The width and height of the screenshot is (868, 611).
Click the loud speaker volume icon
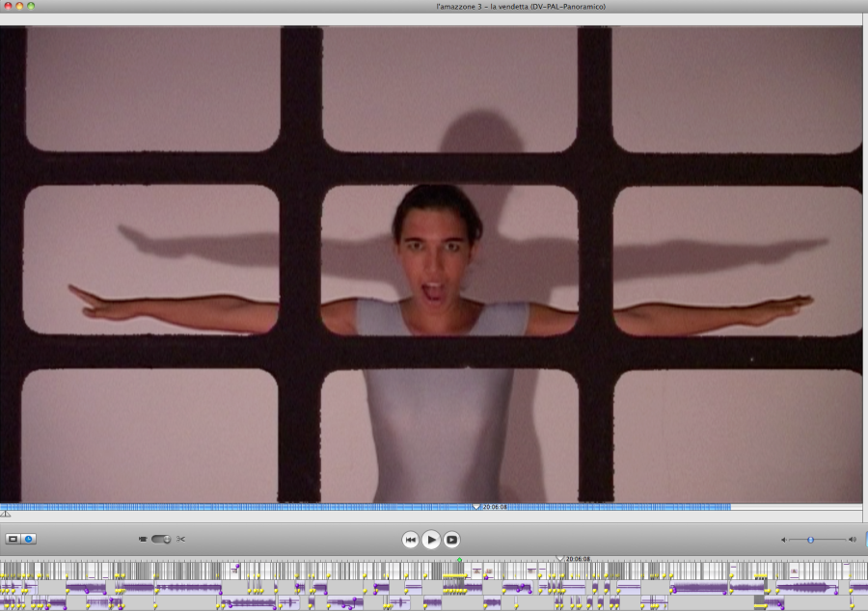[x=853, y=540]
